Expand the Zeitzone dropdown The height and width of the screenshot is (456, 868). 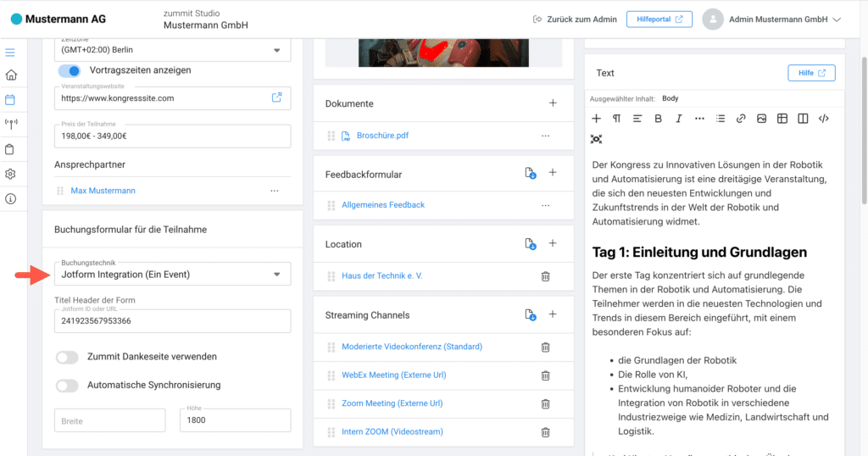point(172,50)
